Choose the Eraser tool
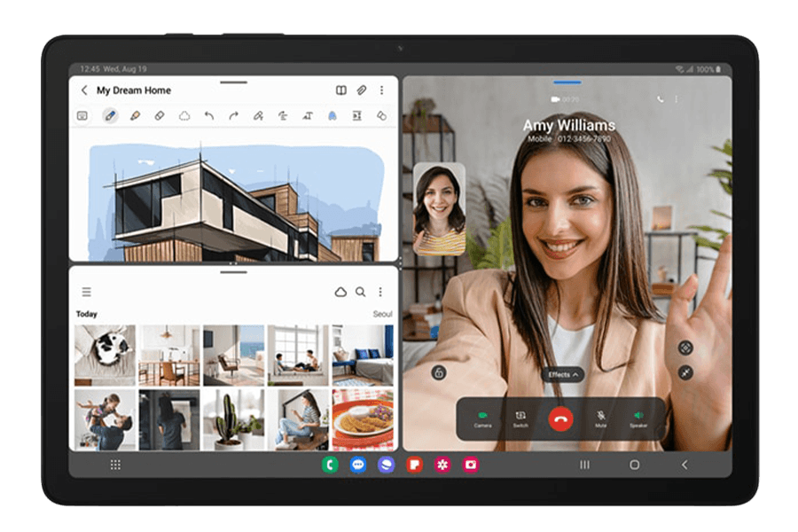This screenshot has width=798, height=532. point(160,115)
